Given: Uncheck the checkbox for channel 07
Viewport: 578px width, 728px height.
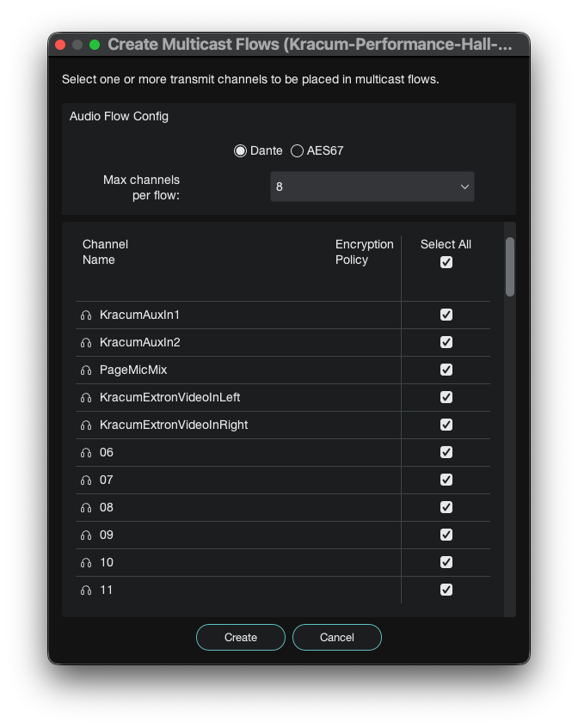Looking at the screenshot, I should pos(446,480).
